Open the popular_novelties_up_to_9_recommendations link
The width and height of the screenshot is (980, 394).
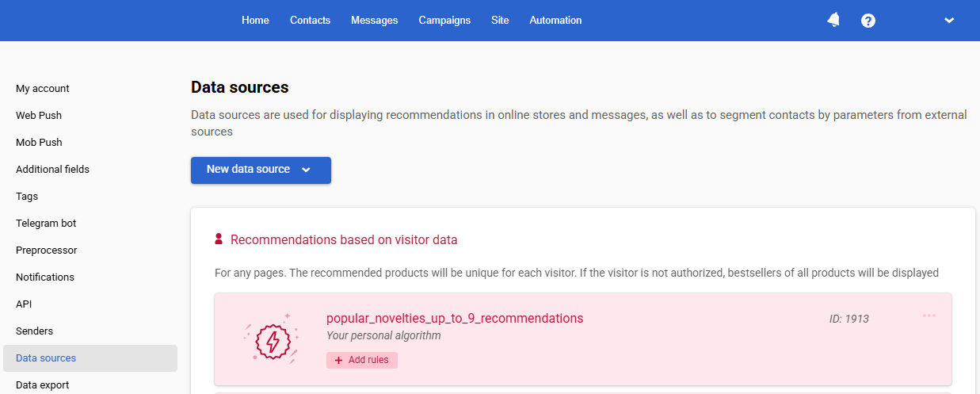[x=455, y=318]
